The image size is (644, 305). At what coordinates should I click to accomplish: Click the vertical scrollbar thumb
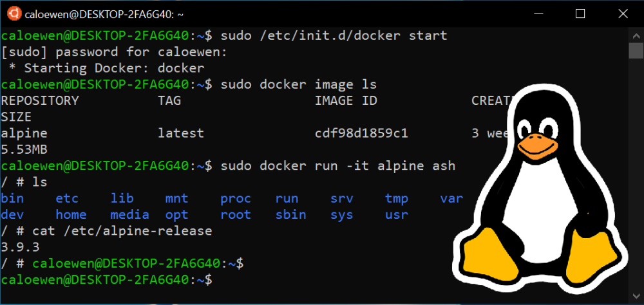(636, 51)
